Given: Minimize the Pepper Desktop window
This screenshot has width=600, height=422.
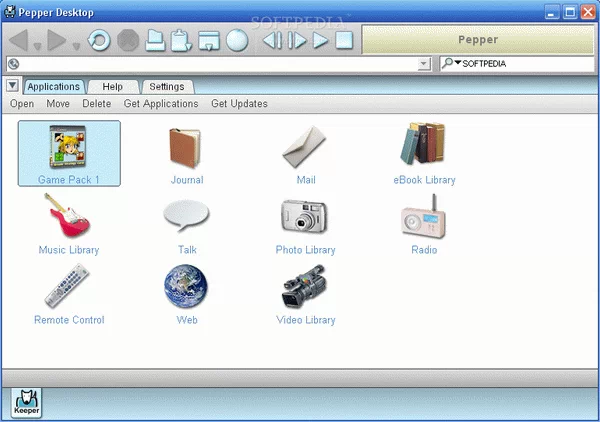Looking at the screenshot, I should pyautogui.click(x=551, y=12).
